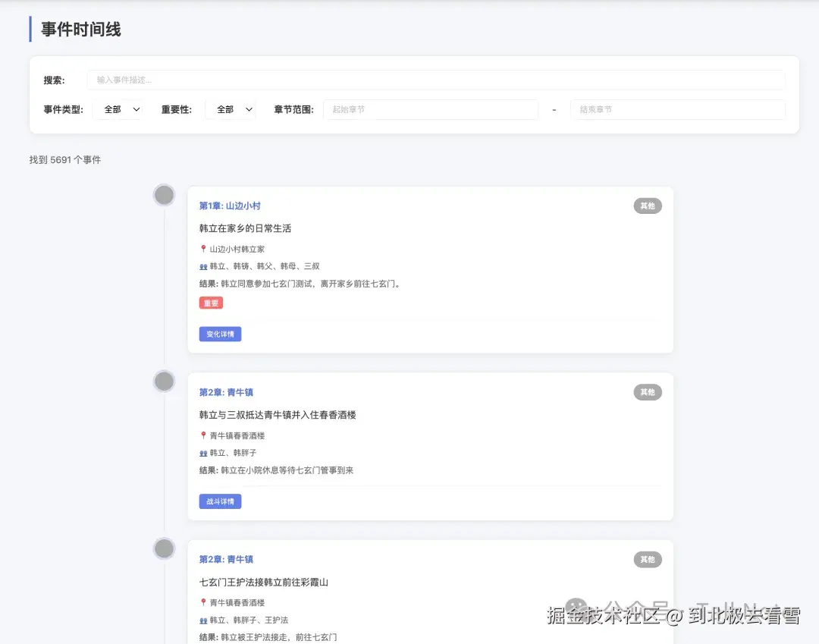Click the participants icon beside 韩立、韩铸、韩父
819x644 pixels.
coord(202,268)
